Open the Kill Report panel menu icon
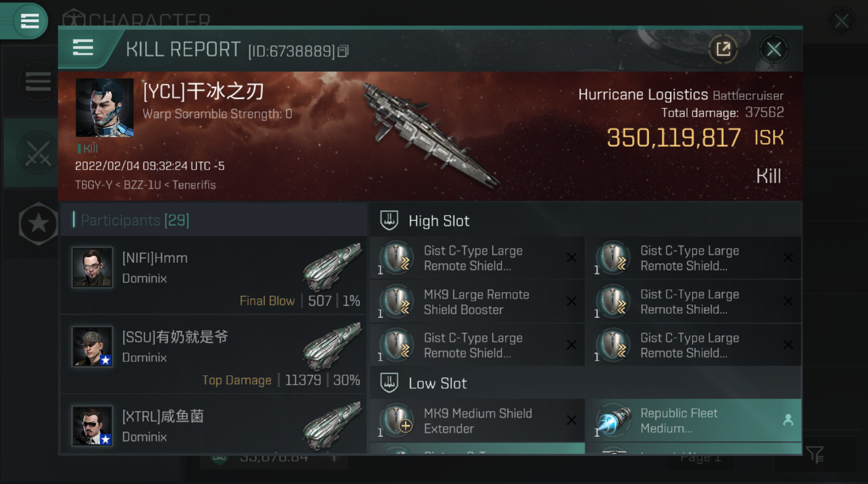 [x=83, y=47]
